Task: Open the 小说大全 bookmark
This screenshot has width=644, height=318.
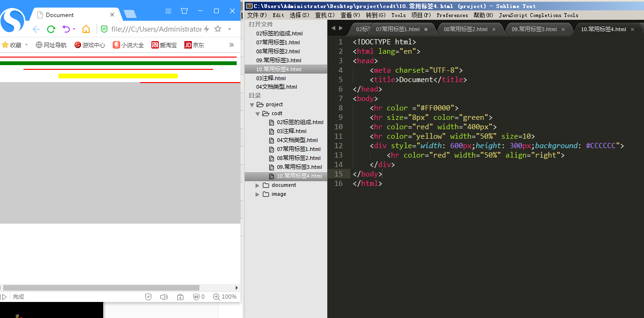Action: [x=128, y=45]
